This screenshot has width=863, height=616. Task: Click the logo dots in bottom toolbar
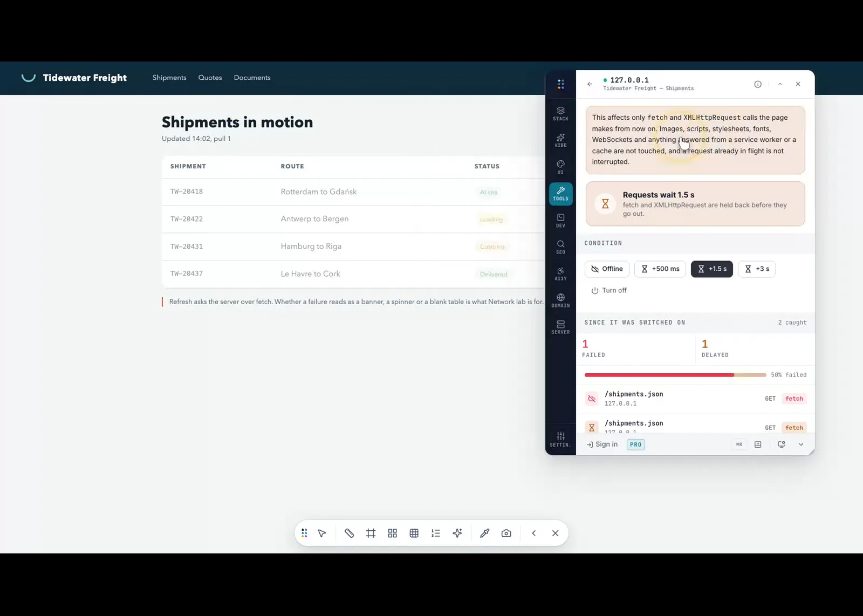point(304,533)
